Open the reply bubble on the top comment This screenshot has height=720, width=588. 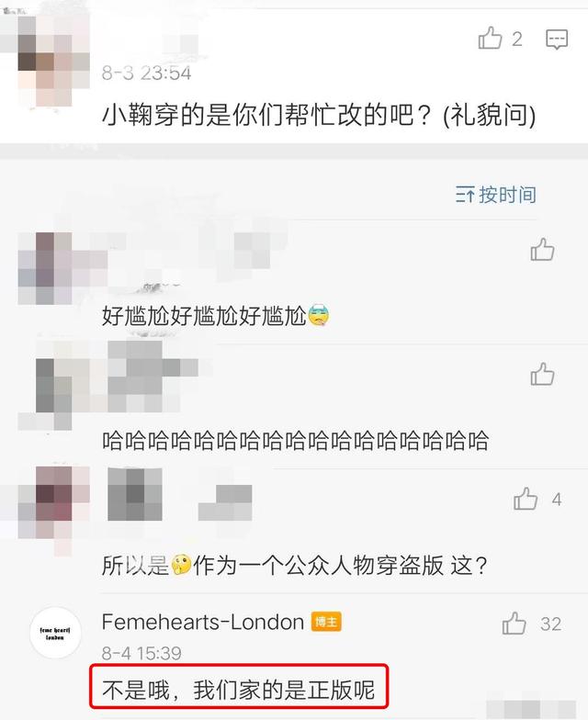[557, 39]
